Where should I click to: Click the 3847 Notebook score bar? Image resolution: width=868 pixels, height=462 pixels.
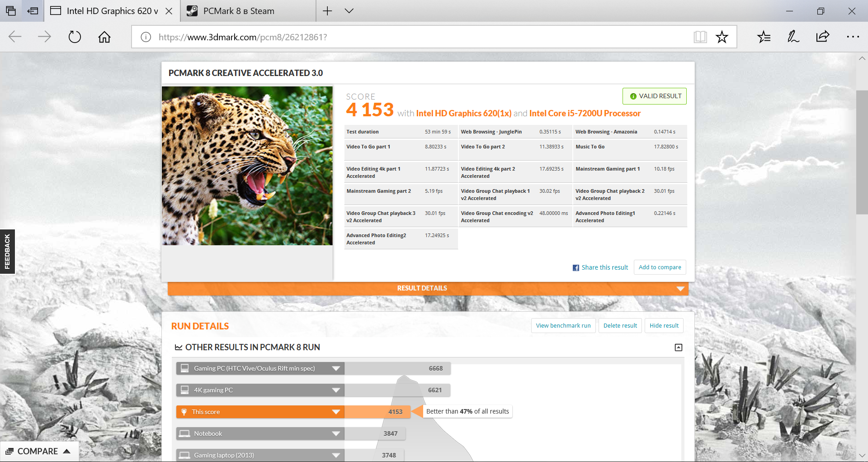375,433
